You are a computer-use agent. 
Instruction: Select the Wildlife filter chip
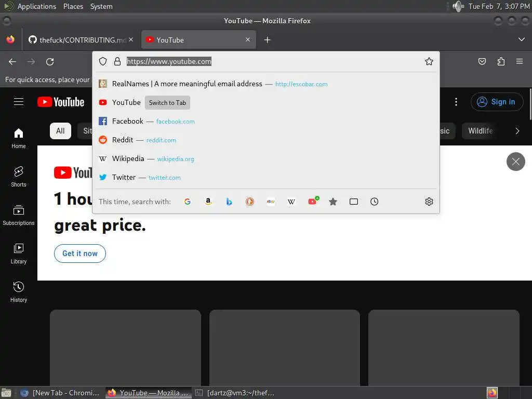pyautogui.click(x=481, y=131)
